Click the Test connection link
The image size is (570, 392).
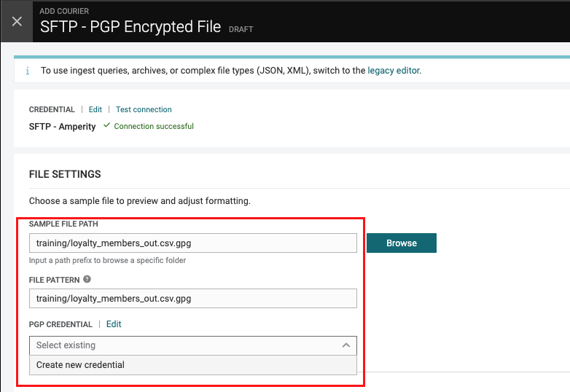(x=144, y=109)
